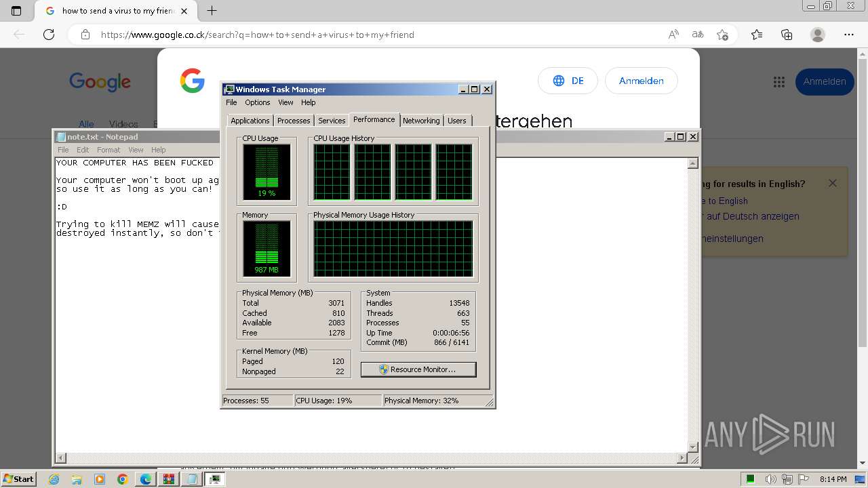Open a new Edge tab

click(x=212, y=11)
